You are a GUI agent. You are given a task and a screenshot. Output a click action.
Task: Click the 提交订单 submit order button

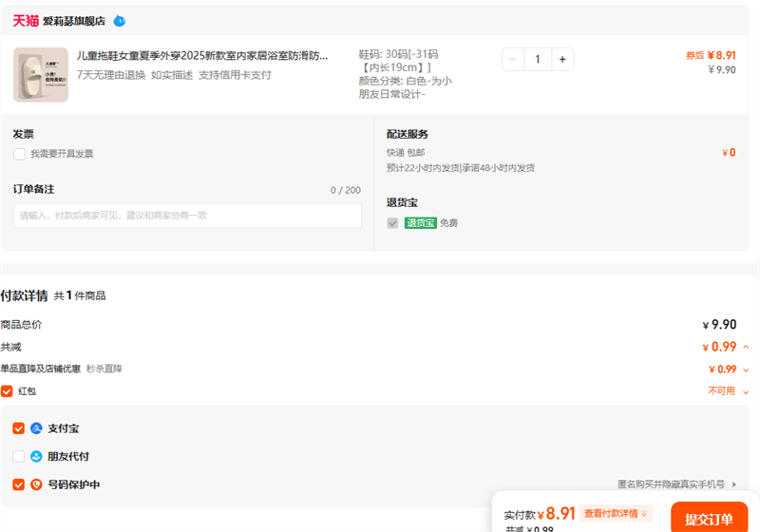[x=709, y=519]
